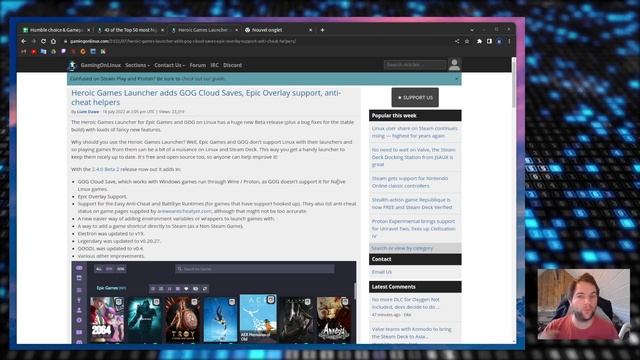The width and height of the screenshot is (640, 360).
Task: Go back with the browser back arrow
Action: click(x=24, y=41)
